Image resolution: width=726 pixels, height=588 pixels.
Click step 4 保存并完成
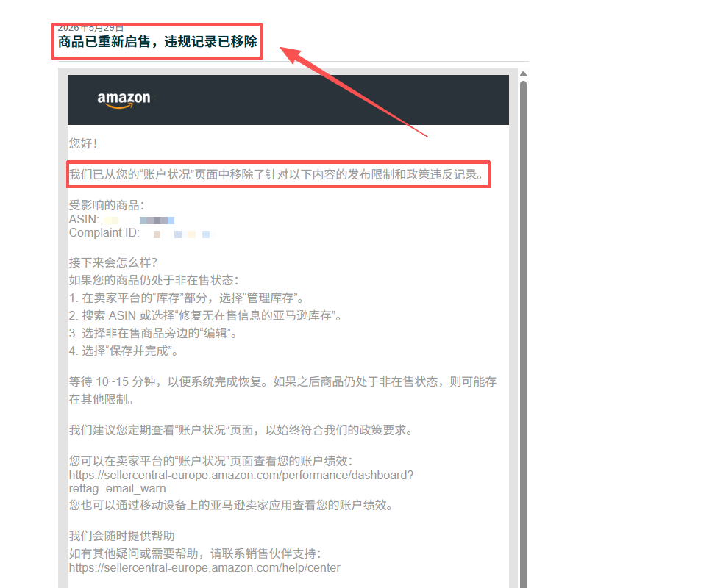[x=124, y=351]
